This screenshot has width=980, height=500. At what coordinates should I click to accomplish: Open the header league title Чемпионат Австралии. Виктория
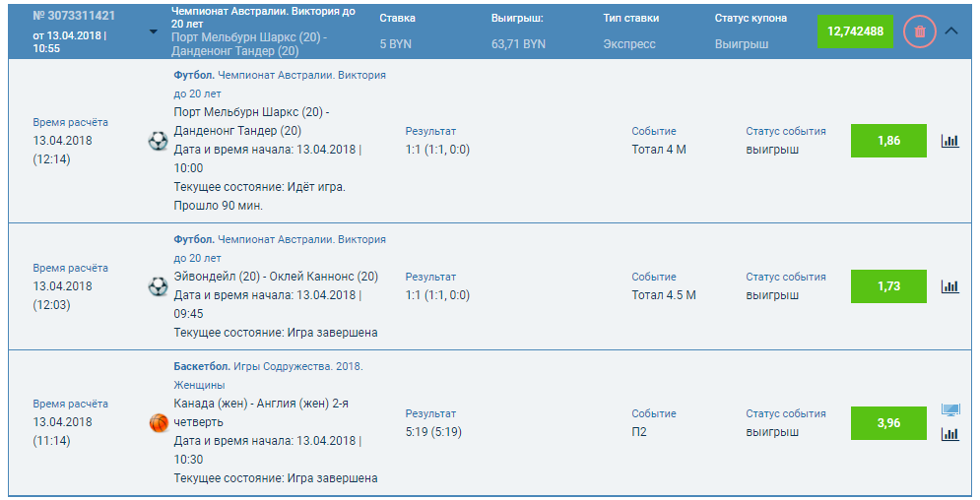click(263, 18)
